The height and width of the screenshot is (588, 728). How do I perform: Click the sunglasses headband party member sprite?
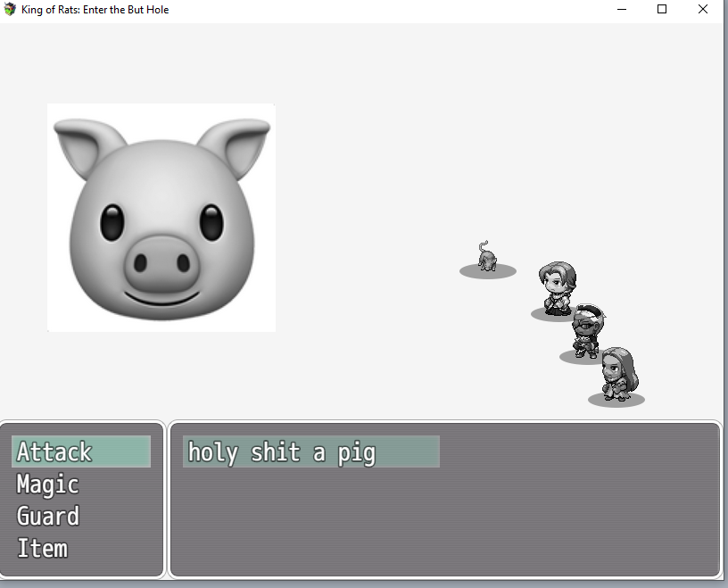(x=588, y=331)
